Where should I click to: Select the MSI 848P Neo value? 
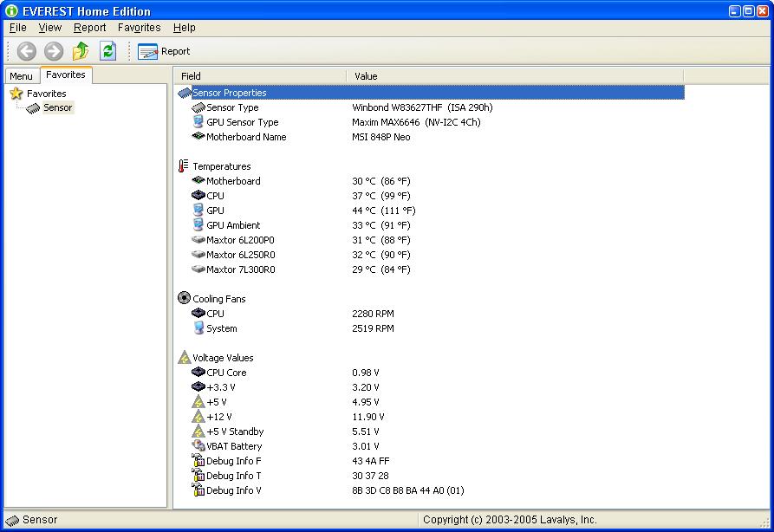click(x=381, y=137)
